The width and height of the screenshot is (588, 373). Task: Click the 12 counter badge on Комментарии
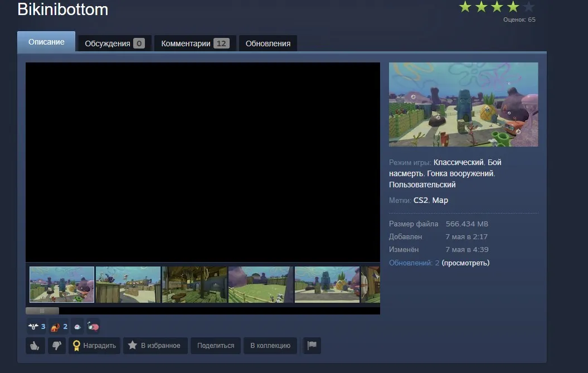[x=221, y=43]
